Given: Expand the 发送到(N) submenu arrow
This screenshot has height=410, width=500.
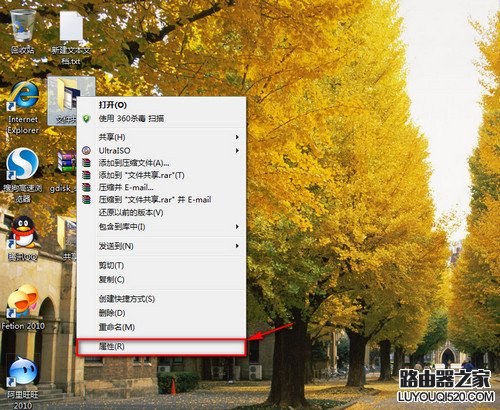Looking at the screenshot, I should coord(237,246).
